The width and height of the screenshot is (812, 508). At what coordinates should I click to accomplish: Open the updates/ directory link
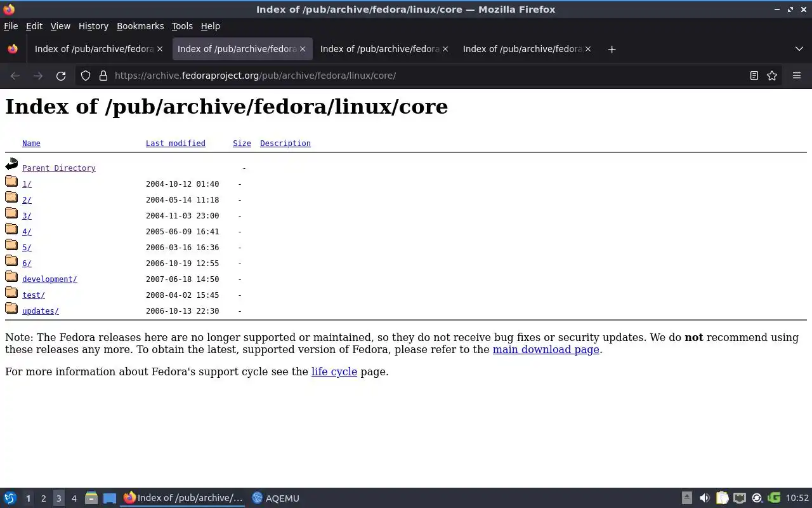click(x=41, y=311)
